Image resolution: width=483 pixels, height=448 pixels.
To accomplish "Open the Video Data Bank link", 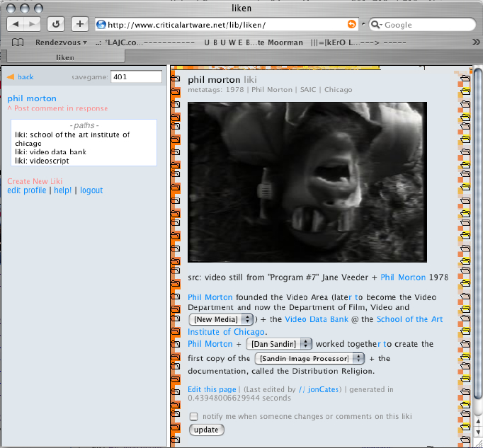I will [x=317, y=319].
